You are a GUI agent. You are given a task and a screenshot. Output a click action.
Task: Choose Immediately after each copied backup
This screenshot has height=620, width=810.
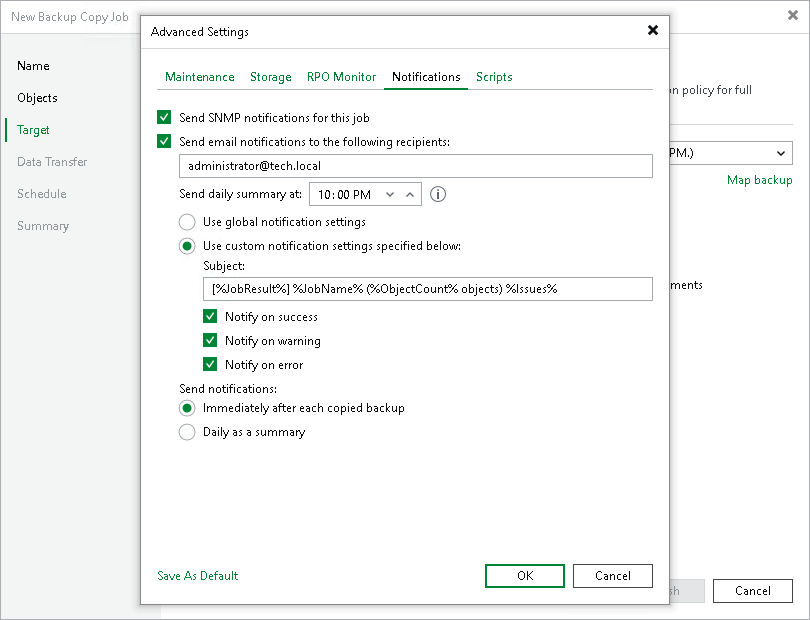187,408
